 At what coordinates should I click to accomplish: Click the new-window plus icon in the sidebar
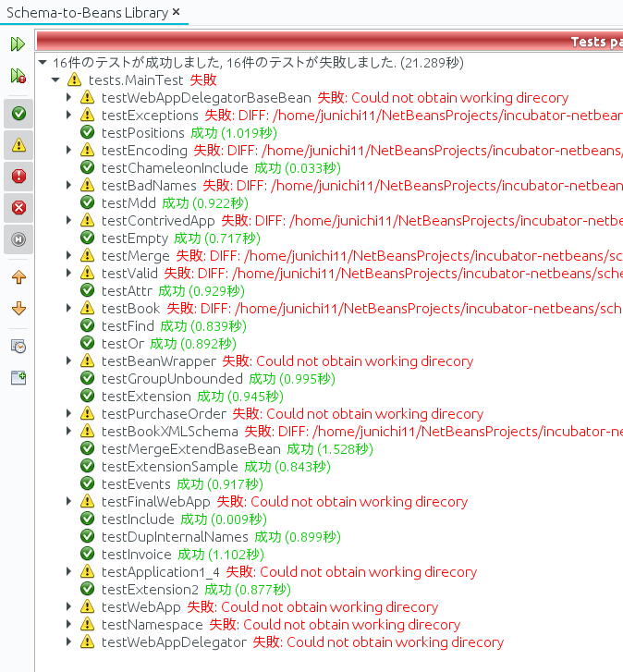(x=18, y=377)
